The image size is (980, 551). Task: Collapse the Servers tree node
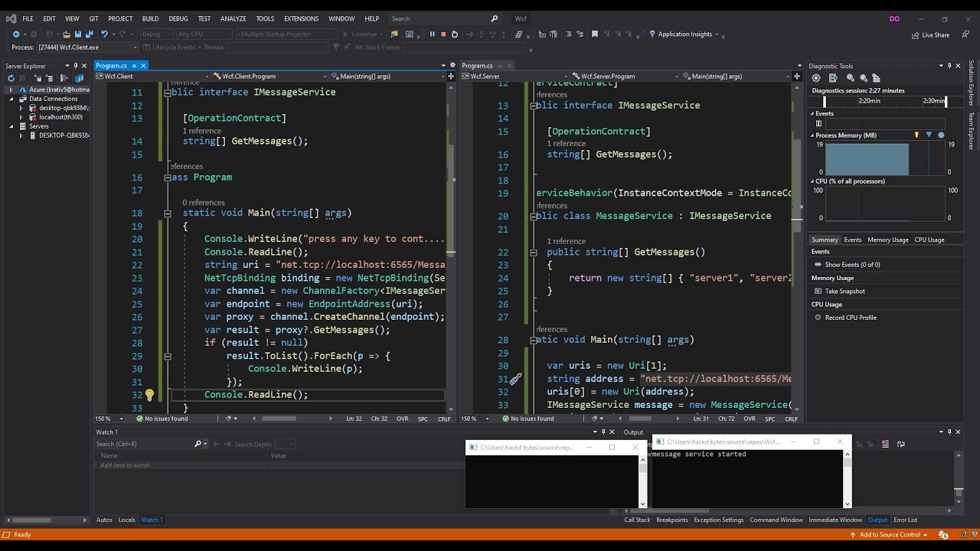(11, 126)
